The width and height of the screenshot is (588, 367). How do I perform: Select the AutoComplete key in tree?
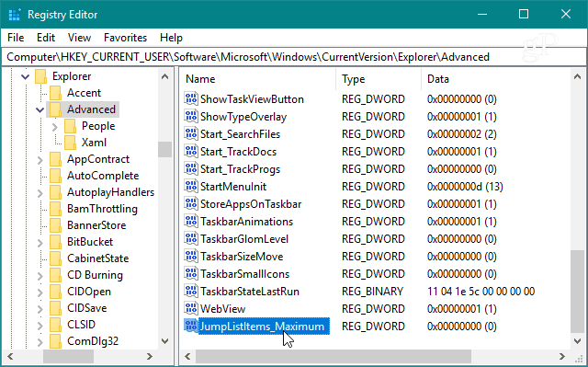click(x=103, y=176)
